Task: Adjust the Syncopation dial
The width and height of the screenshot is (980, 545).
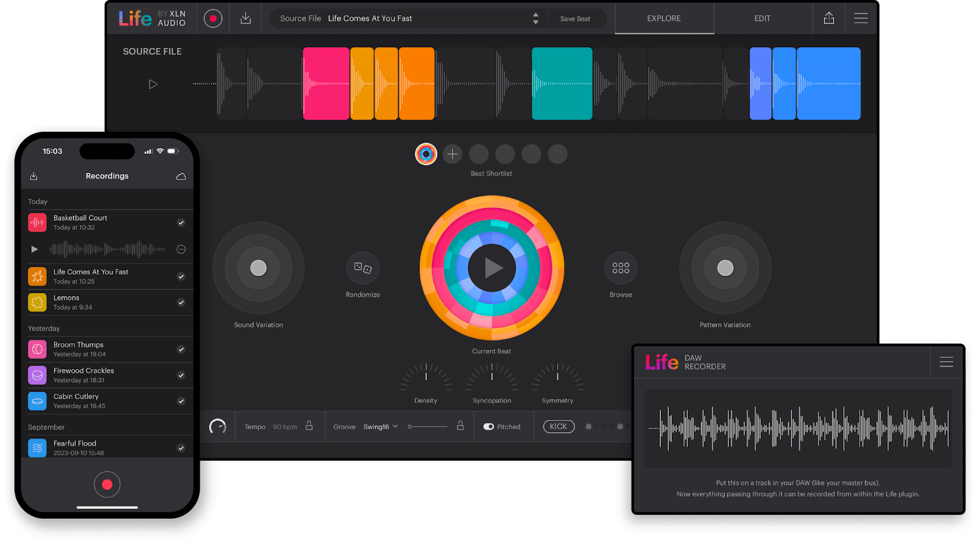Action: click(x=492, y=376)
